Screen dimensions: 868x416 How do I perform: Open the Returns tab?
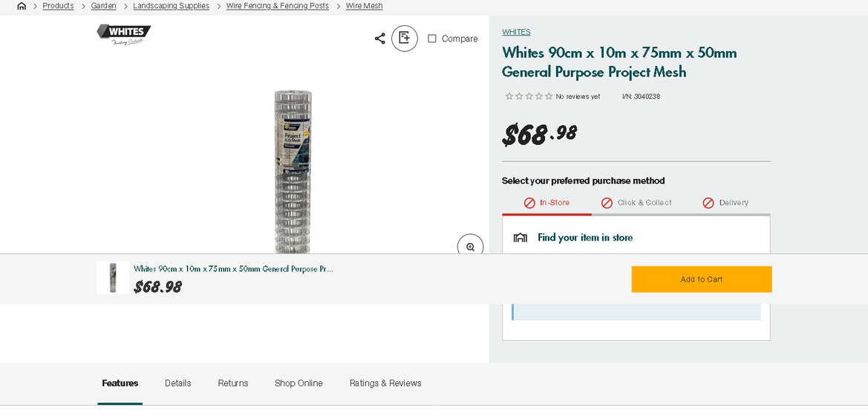[x=233, y=383]
